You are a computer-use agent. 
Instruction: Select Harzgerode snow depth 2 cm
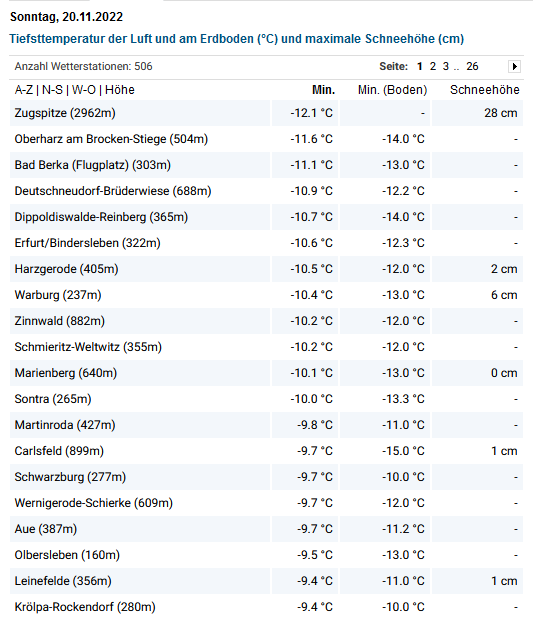click(504, 269)
